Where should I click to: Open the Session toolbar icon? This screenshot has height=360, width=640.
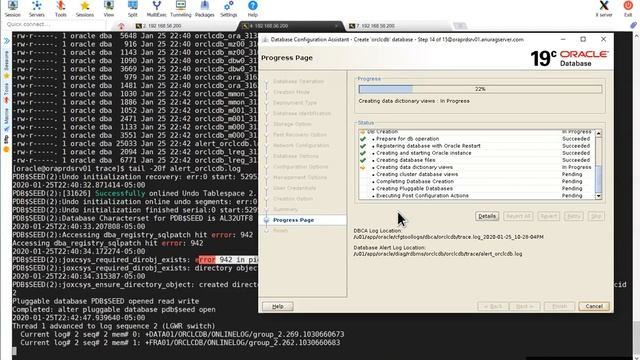tap(13, 9)
